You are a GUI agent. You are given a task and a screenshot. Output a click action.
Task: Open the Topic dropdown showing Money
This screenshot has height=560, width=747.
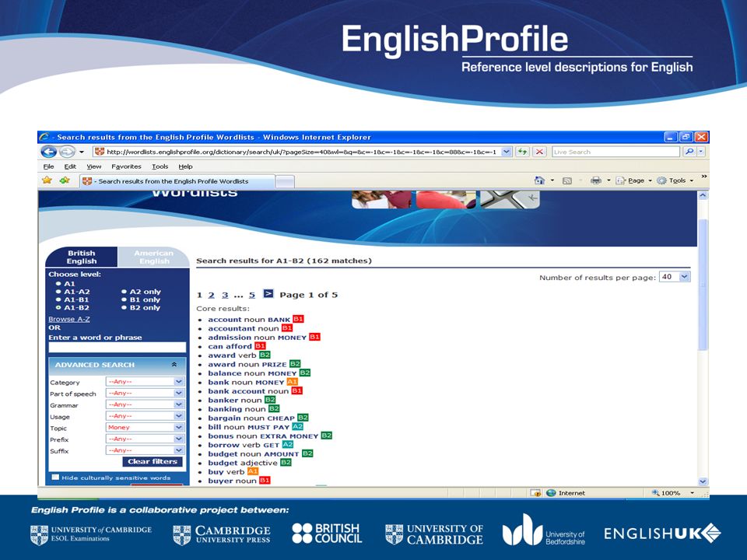pos(145,427)
